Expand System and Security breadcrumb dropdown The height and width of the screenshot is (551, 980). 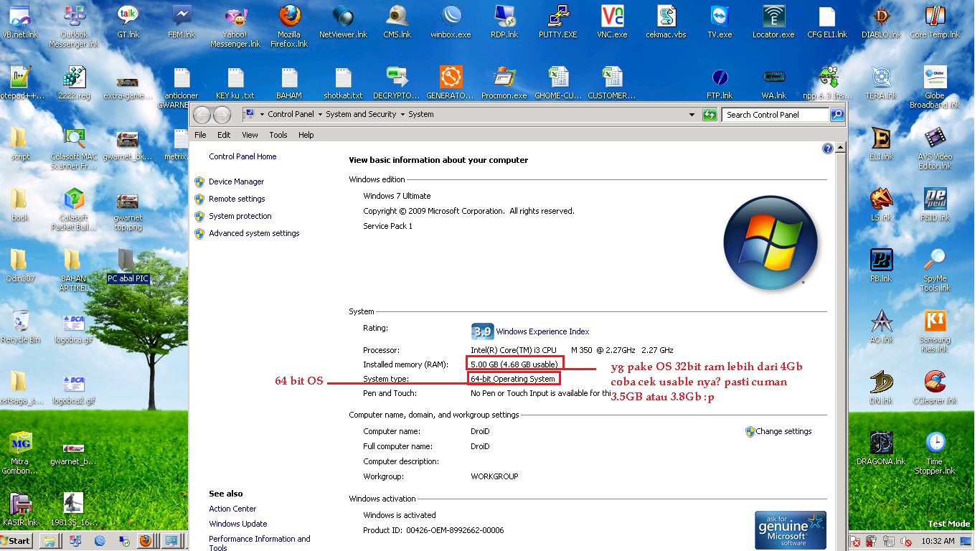click(402, 114)
